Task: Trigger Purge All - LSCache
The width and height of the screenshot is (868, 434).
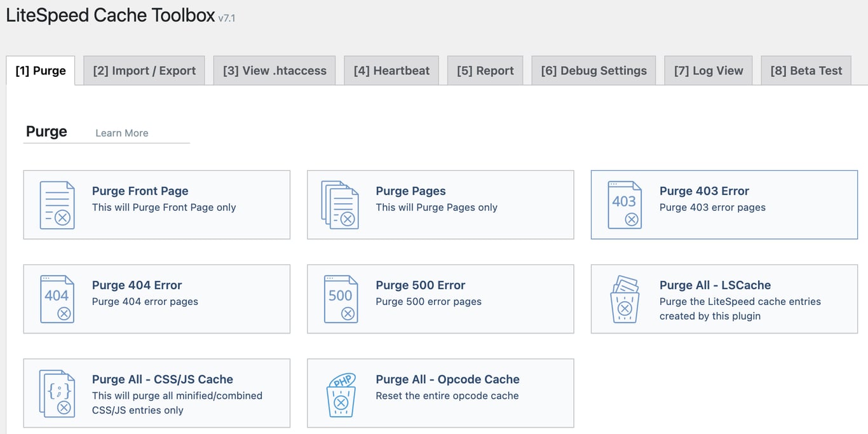Action: click(723, 299)
